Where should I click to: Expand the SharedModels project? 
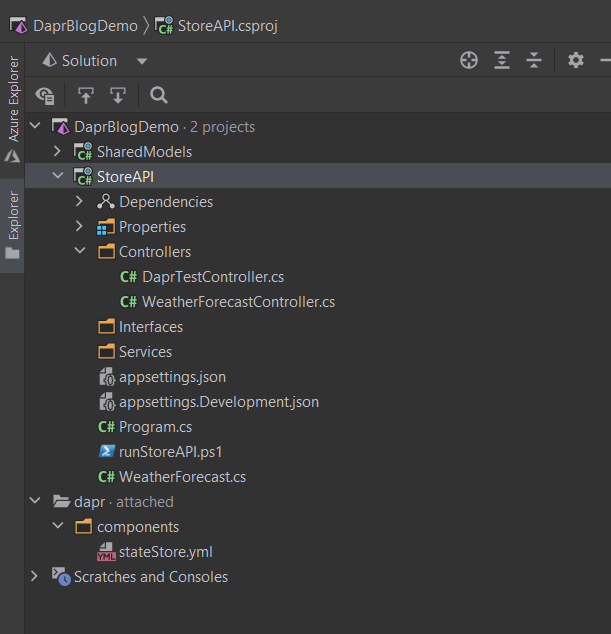(x=57, y=151)
